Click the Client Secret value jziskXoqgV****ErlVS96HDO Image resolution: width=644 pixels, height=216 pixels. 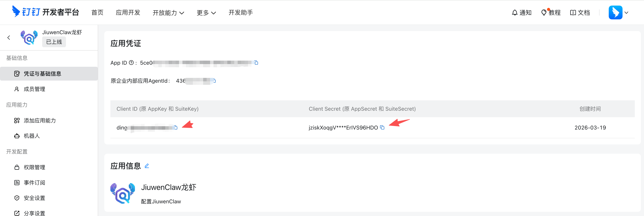(343, 128)
